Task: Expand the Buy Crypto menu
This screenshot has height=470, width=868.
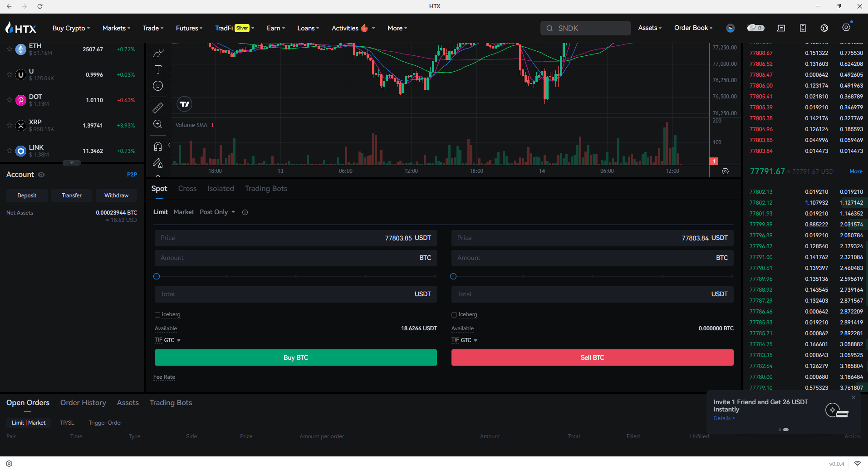Action: pos(71,28)
